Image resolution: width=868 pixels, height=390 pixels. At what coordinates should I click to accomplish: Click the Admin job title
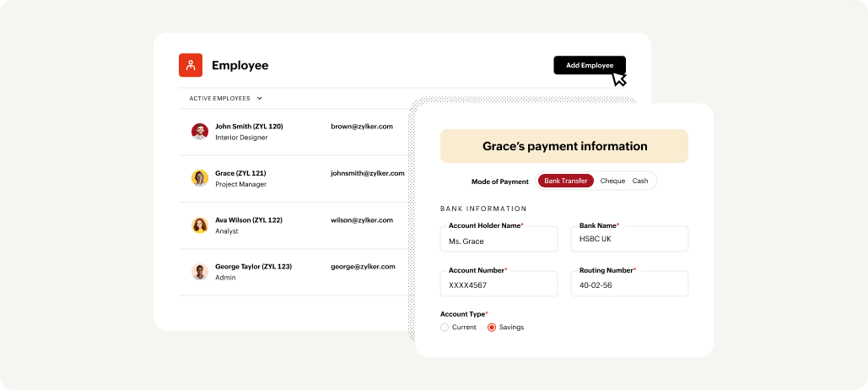point(225,278)
